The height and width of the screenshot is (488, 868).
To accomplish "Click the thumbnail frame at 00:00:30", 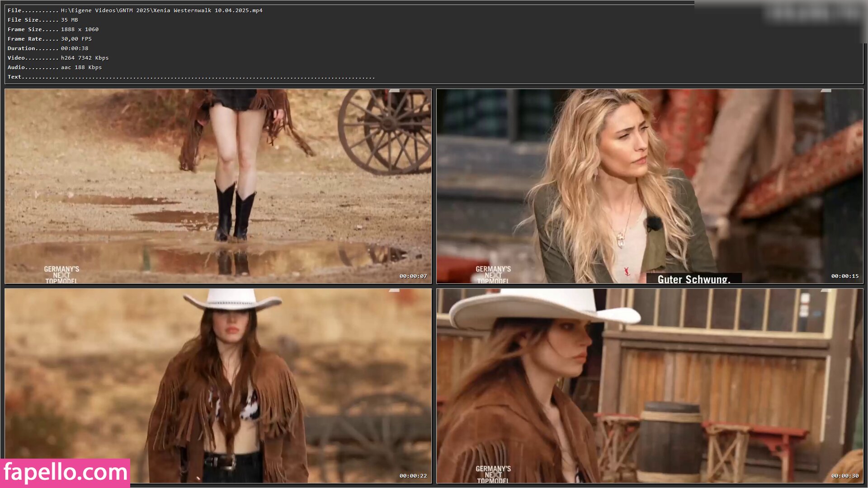I will click(650, 386).
